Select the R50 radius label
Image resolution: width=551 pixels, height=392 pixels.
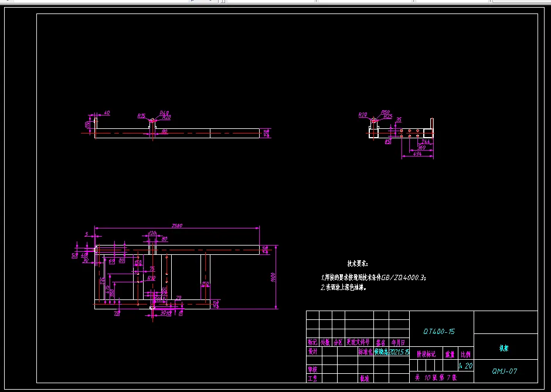click(386, 113)
